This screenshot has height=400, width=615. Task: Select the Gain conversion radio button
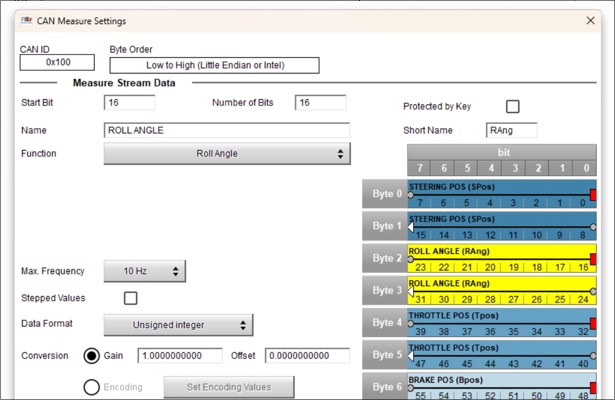click(91, 356)
